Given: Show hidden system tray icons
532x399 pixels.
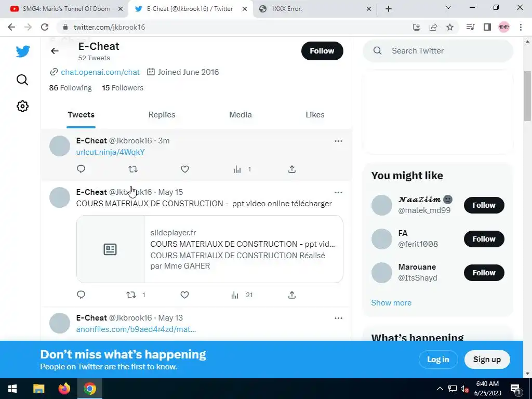Looking at the screenshot, I should click(x=440, y=389).
